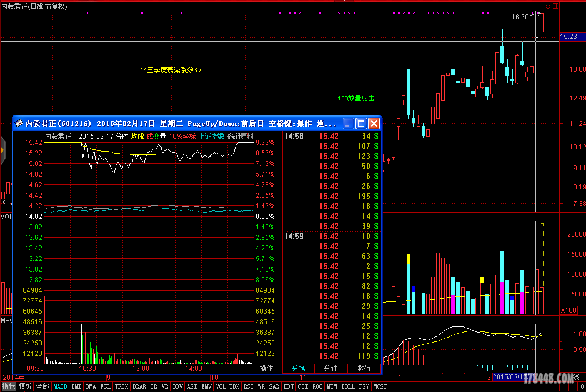Click the 16.60 high price label
Screen dimensions: 586x392
(x=520, y=17)
